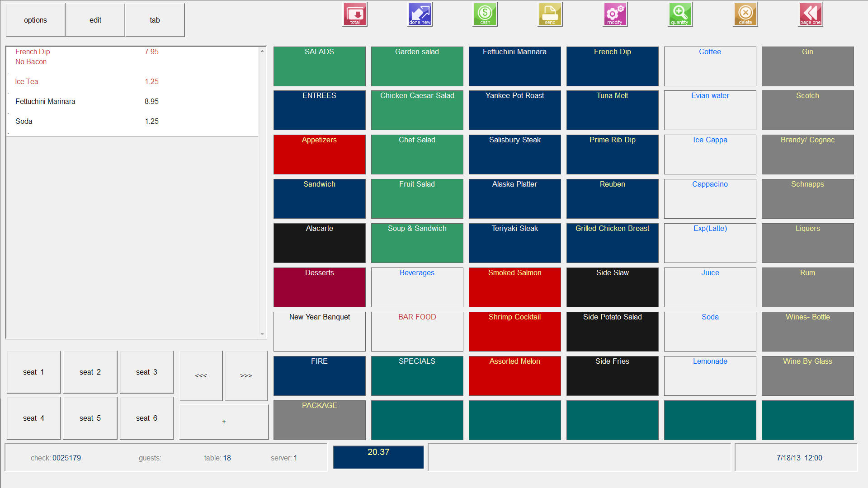Image resolution: width=868 pixels, height=488 pixels.
Task: Open the Appetizers category
Action: [320, 155]
